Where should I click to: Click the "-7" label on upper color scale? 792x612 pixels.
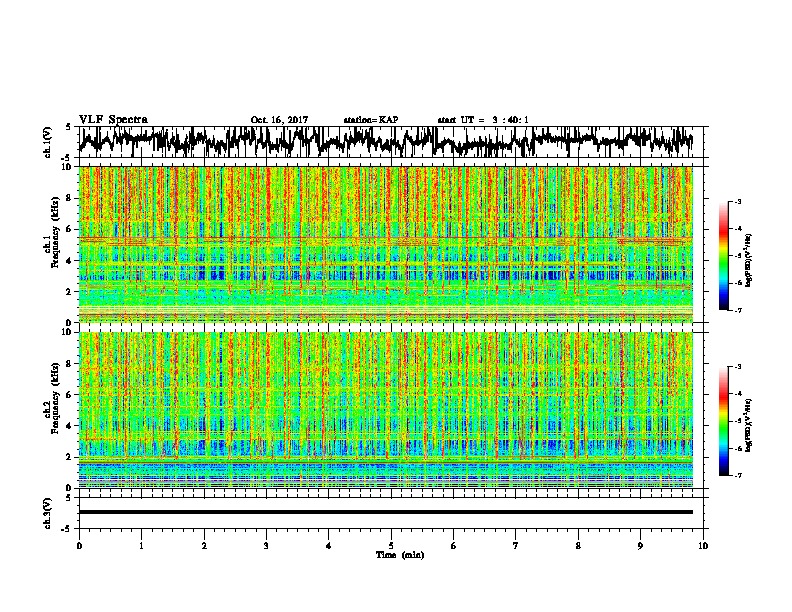coord(737,310)
